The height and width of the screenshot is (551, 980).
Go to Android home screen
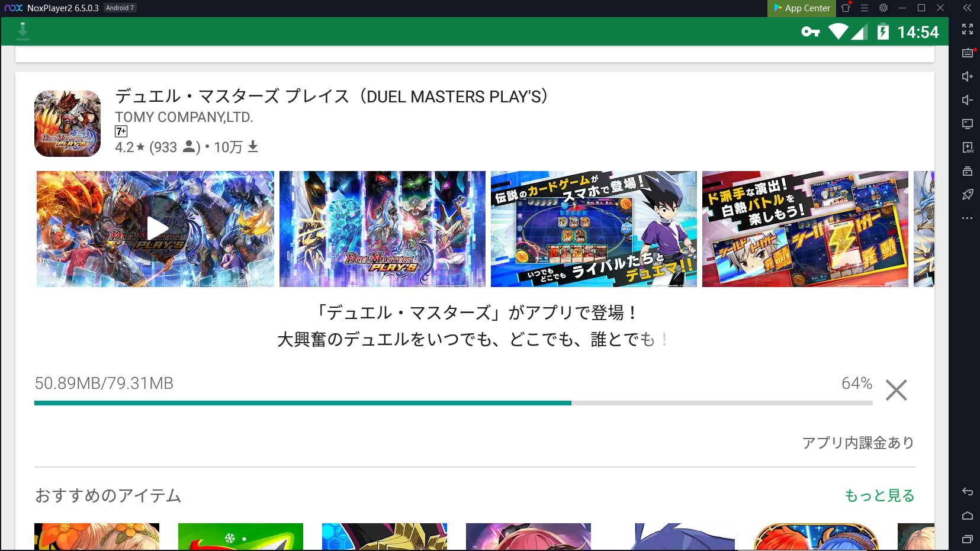968,515
